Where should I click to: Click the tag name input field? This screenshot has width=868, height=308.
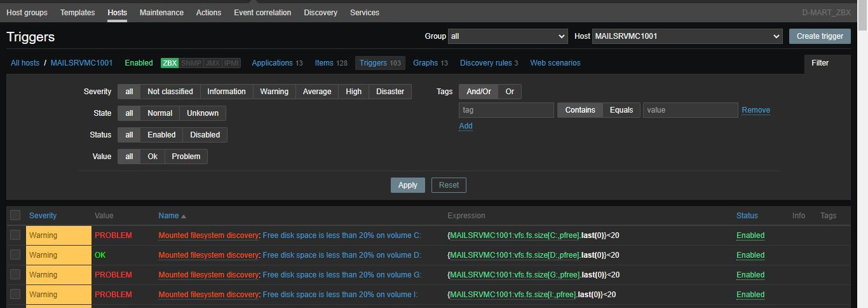coord(506,110)
